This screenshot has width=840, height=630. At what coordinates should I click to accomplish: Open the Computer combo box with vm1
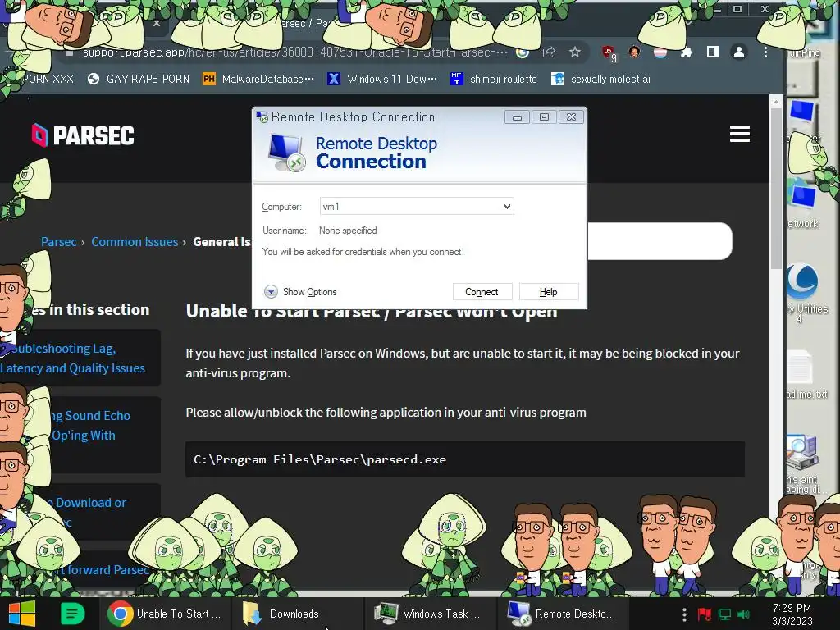tap(417, 206)
